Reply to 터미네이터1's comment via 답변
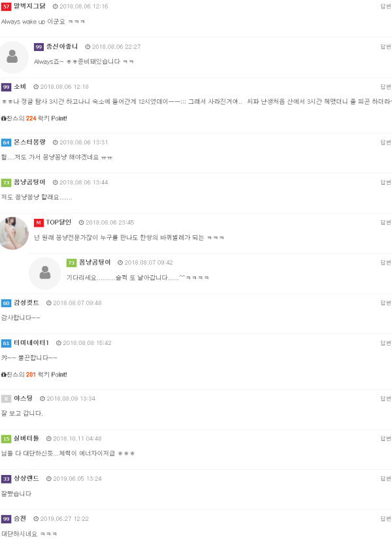The width and height of the screenshot is (392, 543). click(x=385, y=343)
